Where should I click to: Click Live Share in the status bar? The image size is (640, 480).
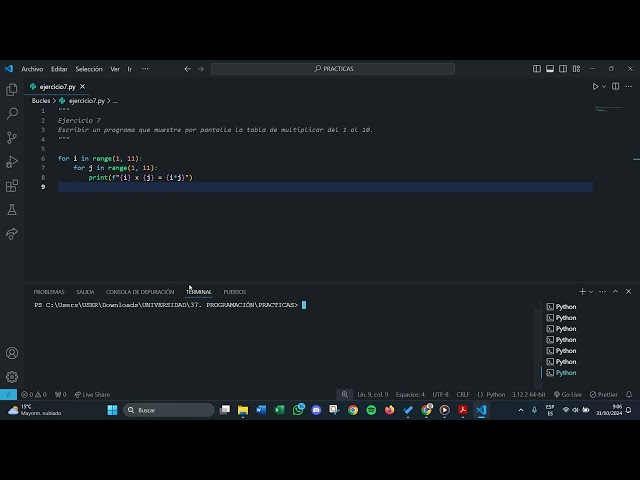click(x=92, y=394)
